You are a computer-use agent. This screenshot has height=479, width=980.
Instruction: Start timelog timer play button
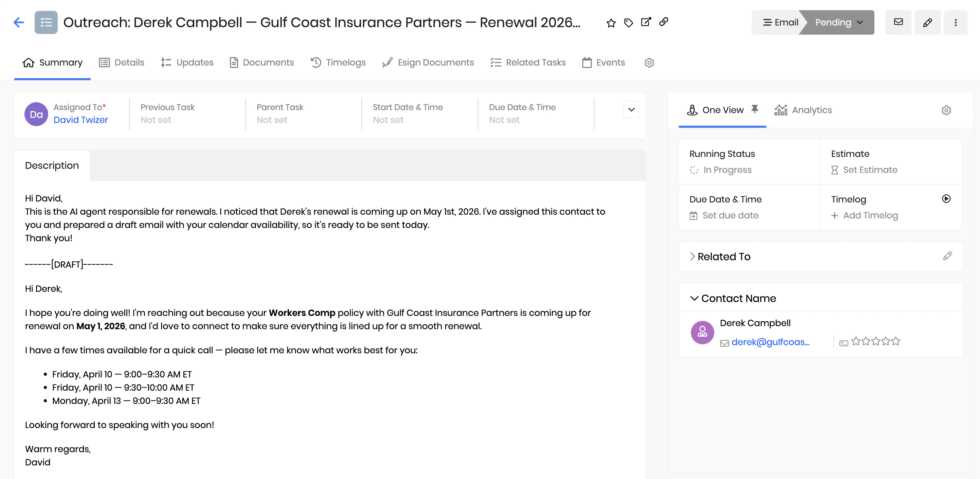946,199
